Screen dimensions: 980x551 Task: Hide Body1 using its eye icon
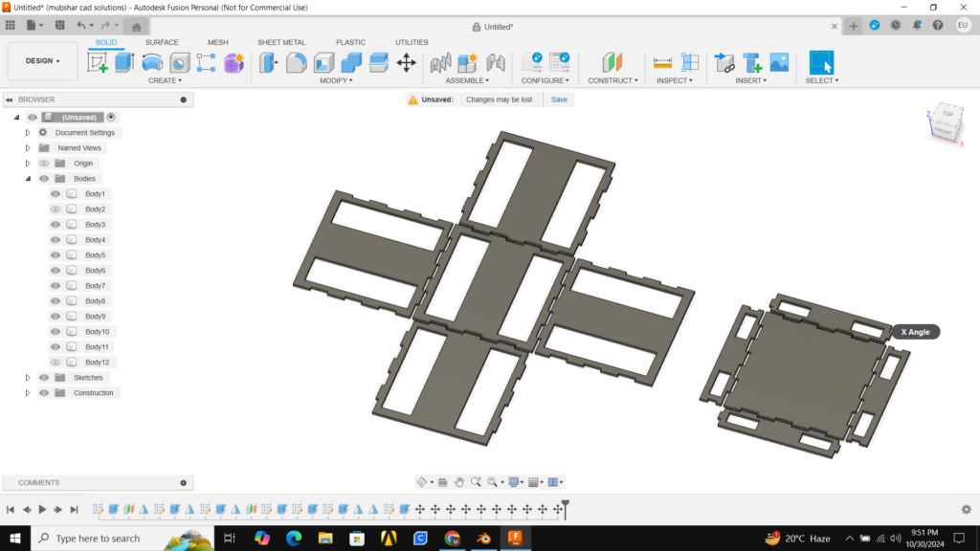56,194
